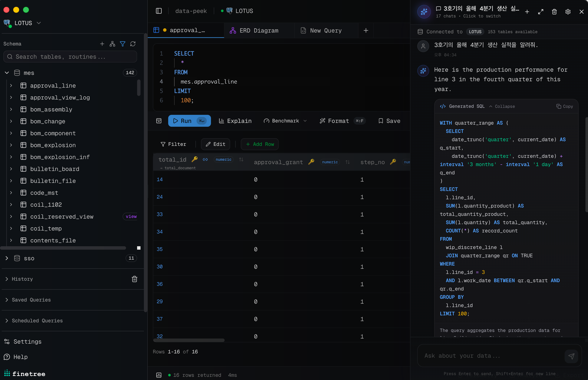Refresh the schema list

tap(133, 44)
